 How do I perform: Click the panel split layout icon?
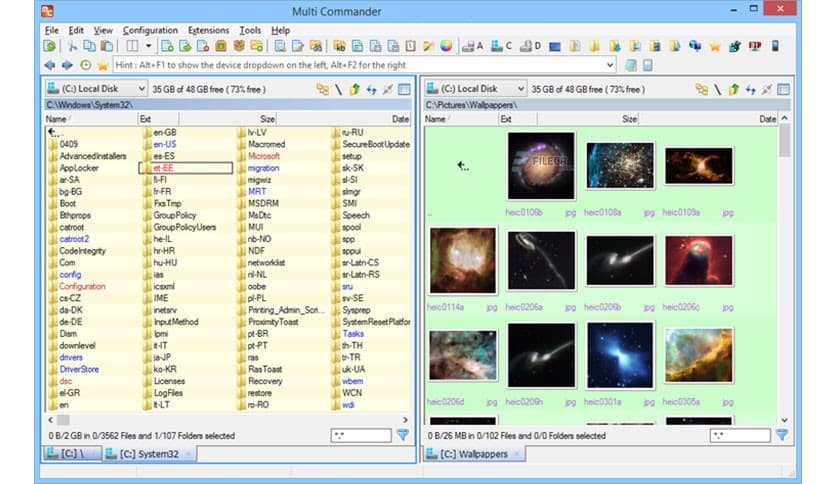(132, 46)
